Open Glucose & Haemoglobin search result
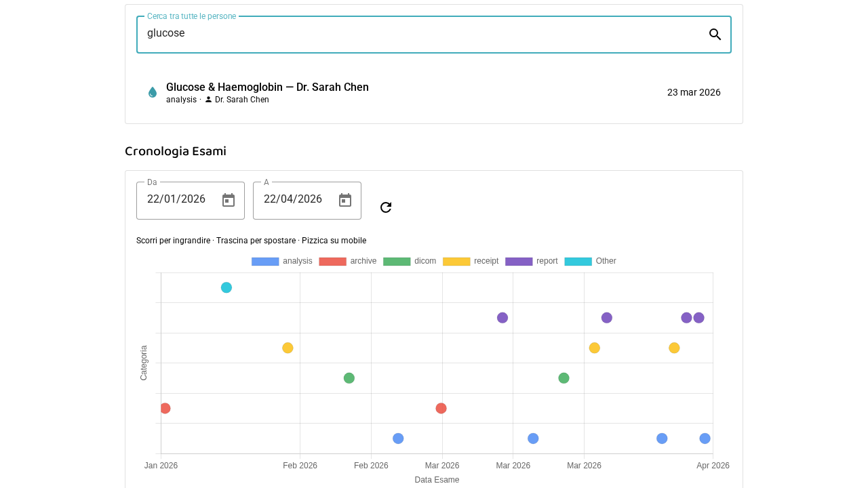The width and height of the screenshot is (868, 488). point(267,87)
